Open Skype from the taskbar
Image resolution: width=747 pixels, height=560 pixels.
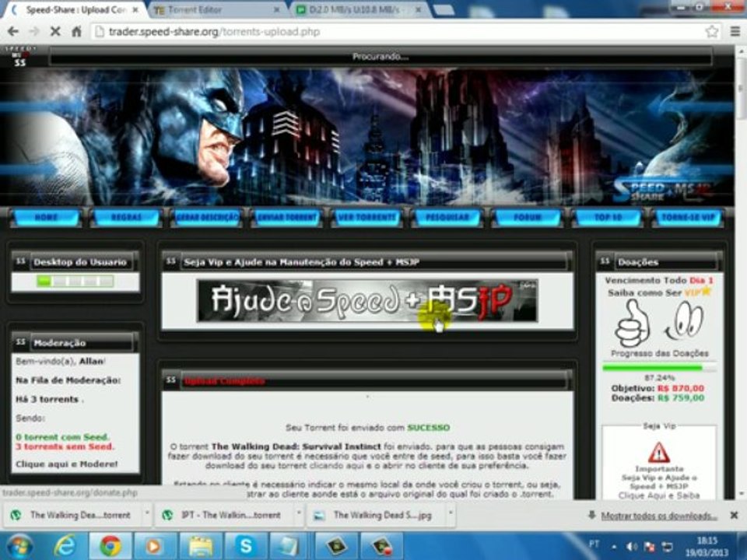point(245,546)
